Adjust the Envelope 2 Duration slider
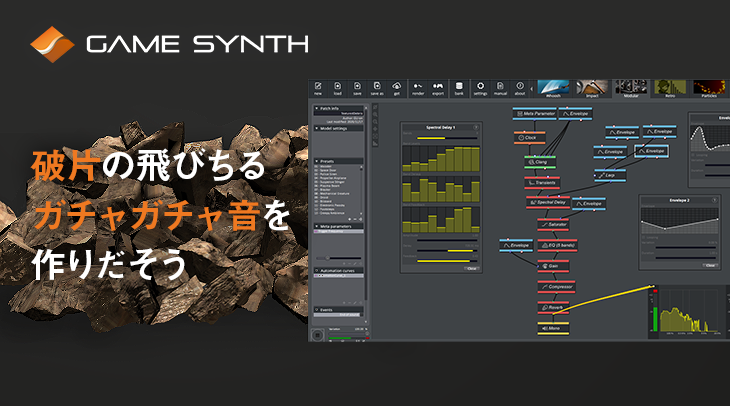This screenshot has width=730, height=406. (x=686, y=258)
